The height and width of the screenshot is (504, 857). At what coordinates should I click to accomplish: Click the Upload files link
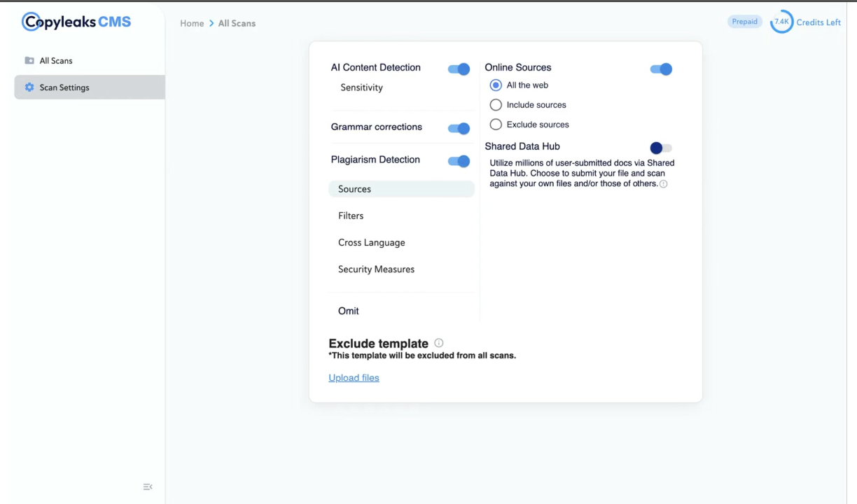tap(354, 378)
